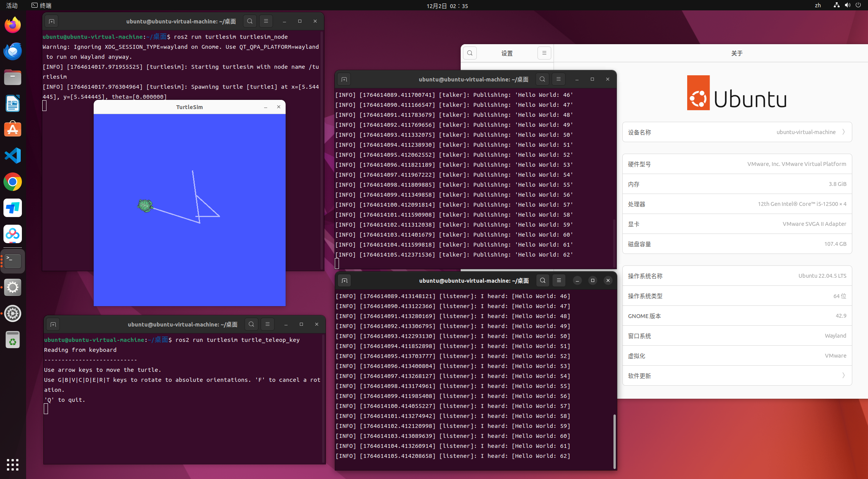Click listener terminal vertical scrollbar
Screen dimensions: 868x479
click(614, 441)
